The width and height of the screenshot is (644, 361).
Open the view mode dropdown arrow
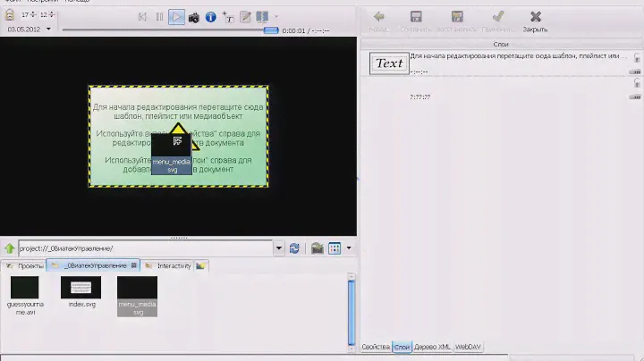tap(349, 248)
